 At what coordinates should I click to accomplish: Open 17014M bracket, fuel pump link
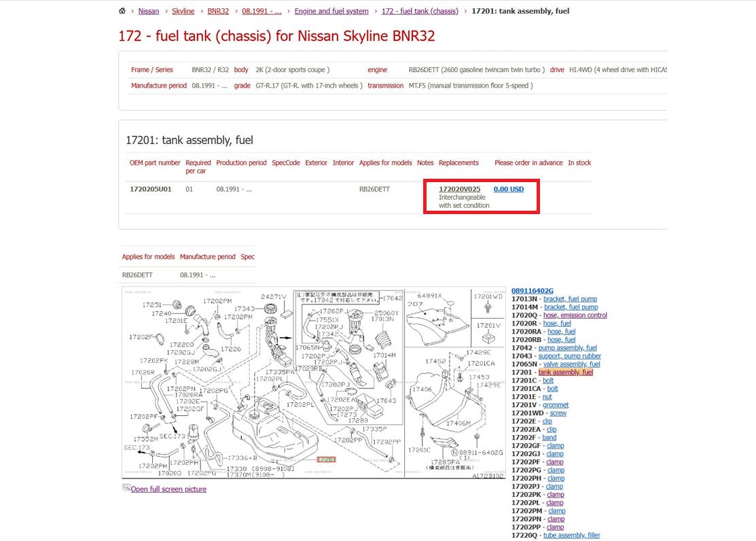coord(571,307)
